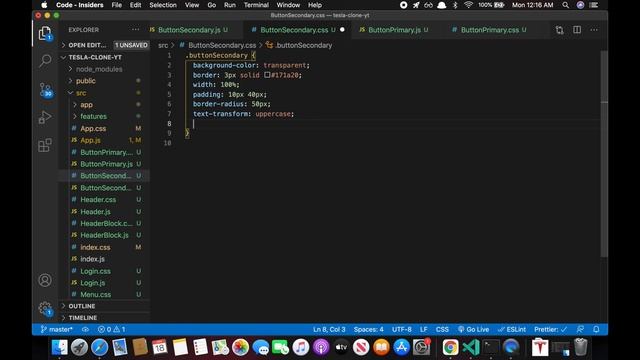Open Source Control view with badge
The image size is (640, 360).
click(x=45, y=89)
